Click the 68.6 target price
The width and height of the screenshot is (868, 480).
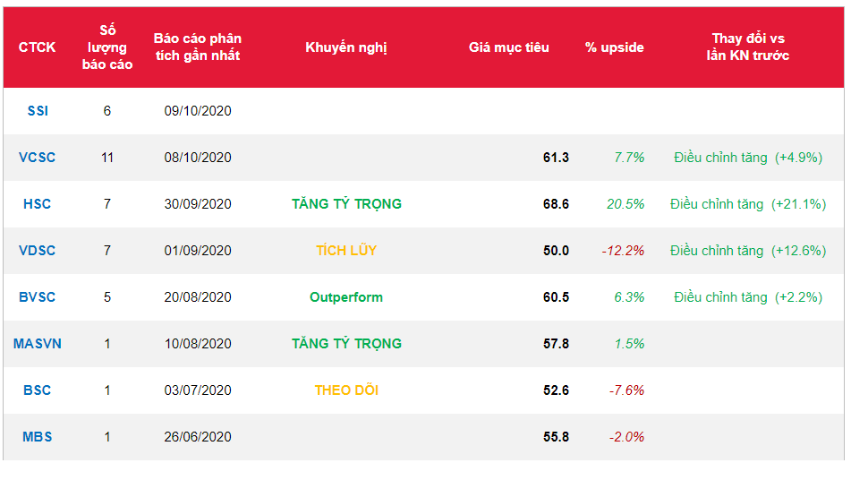(556, 204)
